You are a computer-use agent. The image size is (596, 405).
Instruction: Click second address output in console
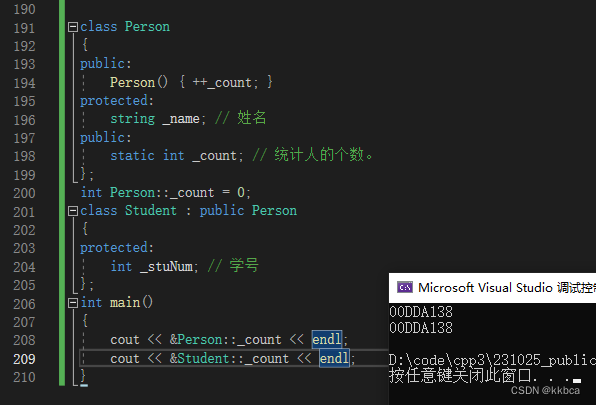[421, 328]
